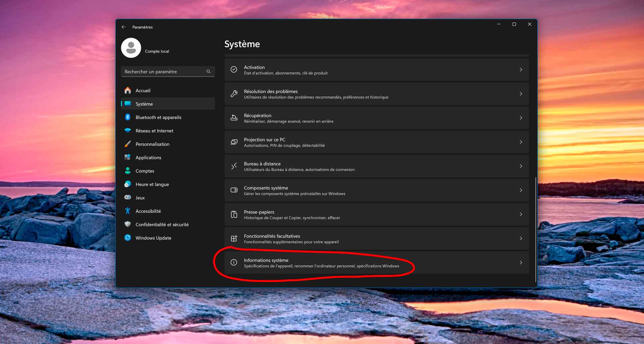Click the Projection sur ce PC title
This screenshot has width=644, height=344.
(x=264, y=140)
